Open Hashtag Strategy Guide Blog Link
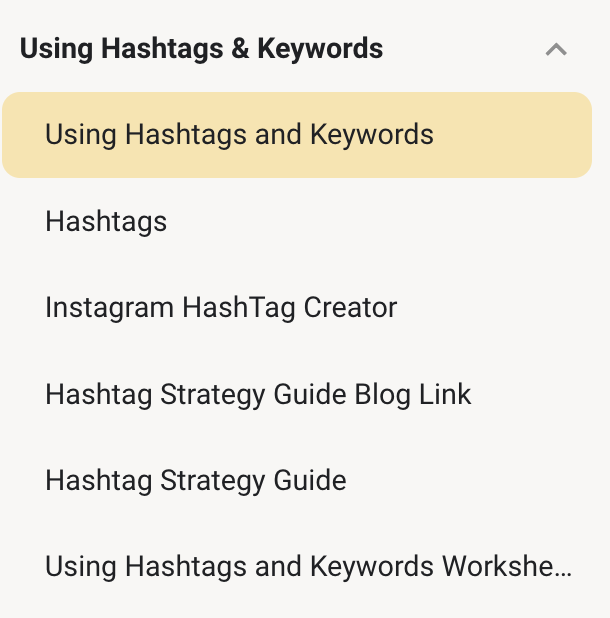Screen dimensions: 610x618 tap(258, 394)
